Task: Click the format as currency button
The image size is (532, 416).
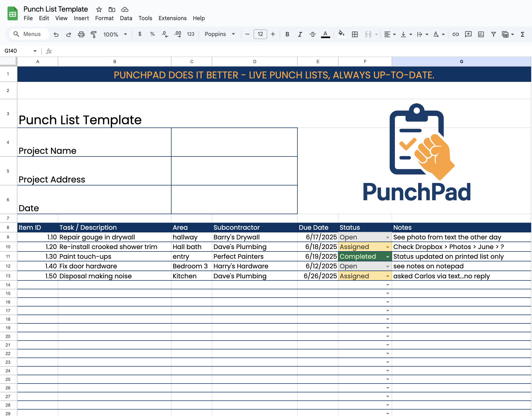Action: coord(140,34)
